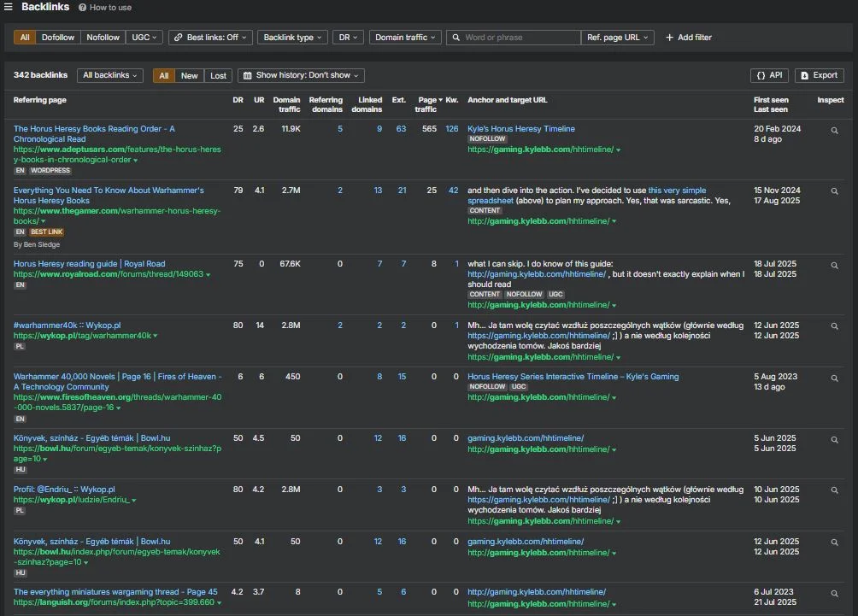Open Horus Heresy reading guide Royal Road link
The image size is (858, 616).
[x=89, y=264]
